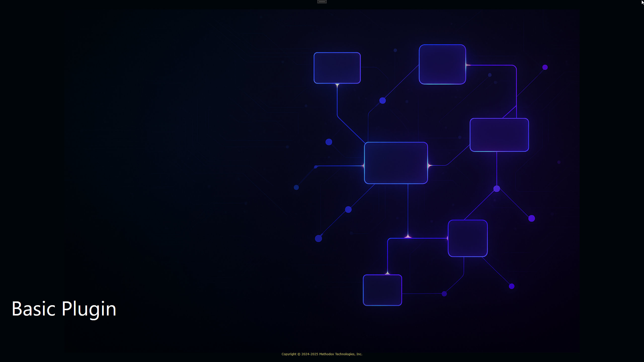
Task: Click the Methodox Technologies copyright text
Action: pos(322,354)
